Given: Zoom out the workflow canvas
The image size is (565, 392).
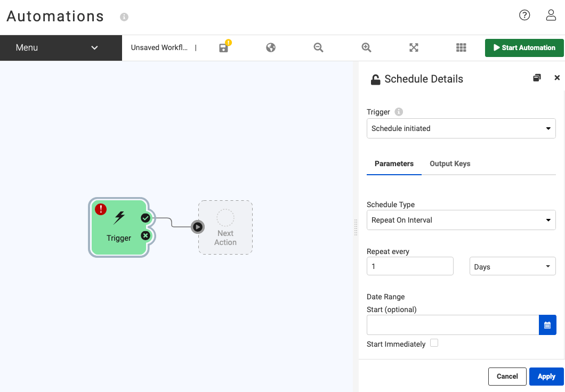Looking at the screenshot, I should pos(318,48).
